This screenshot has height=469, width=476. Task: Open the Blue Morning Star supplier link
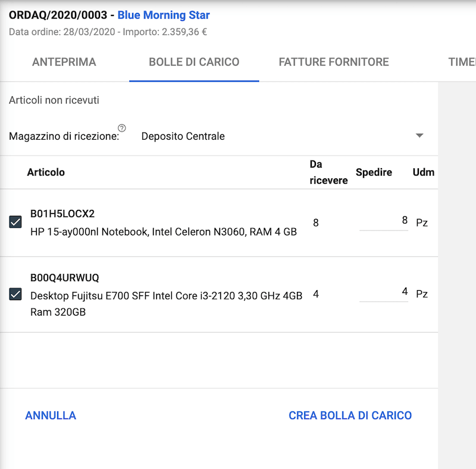tap(164, 15)
